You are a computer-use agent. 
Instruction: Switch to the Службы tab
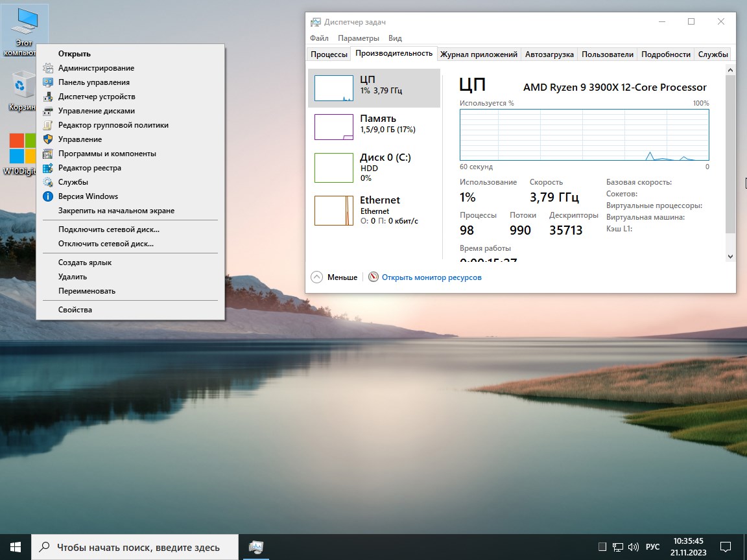[713, 54]
